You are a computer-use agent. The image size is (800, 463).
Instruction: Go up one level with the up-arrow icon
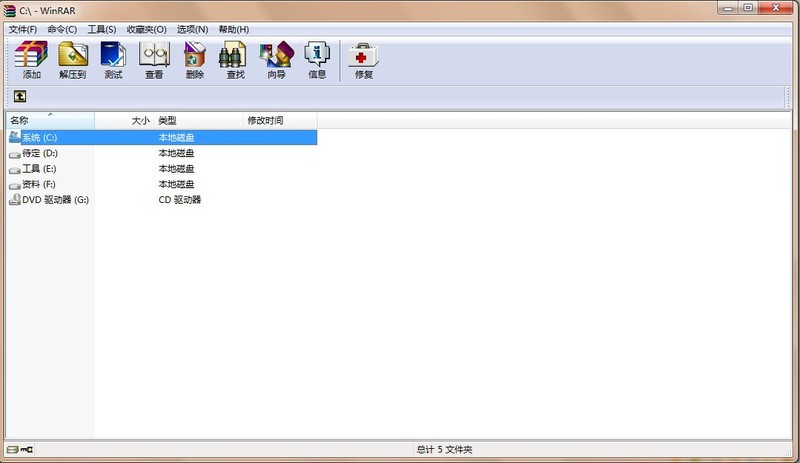20,96
